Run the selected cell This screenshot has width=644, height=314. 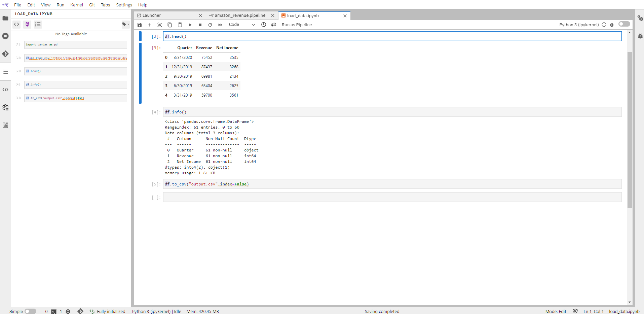[x=190, y=25]
